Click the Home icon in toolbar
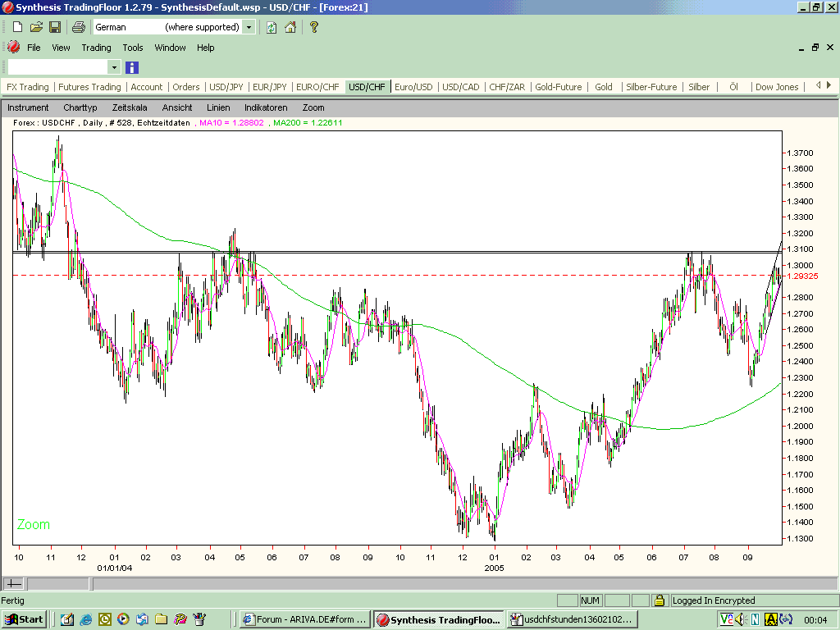Screen dimensions: 840x630 click(290, 27)
